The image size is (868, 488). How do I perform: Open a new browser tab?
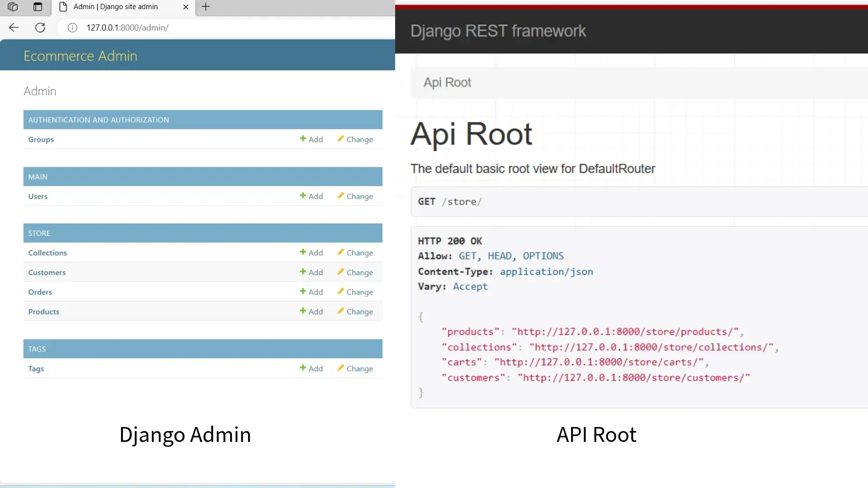pos(206,6)
